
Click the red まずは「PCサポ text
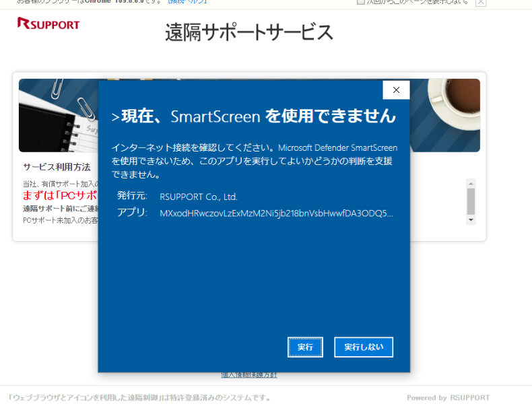click(x=60, y=195)
